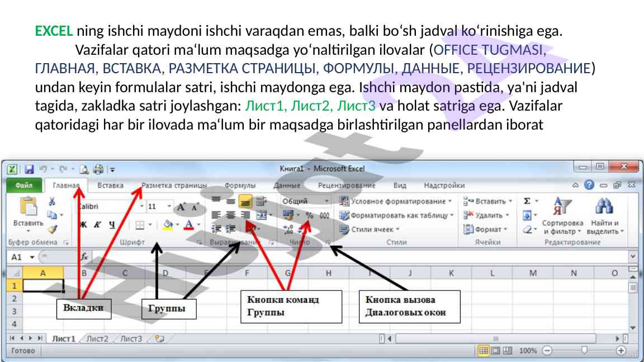Image resolution: width=644 pixels, height=362 pixels.
Task: Open the Файл tab
Action: tap(24, 185)
